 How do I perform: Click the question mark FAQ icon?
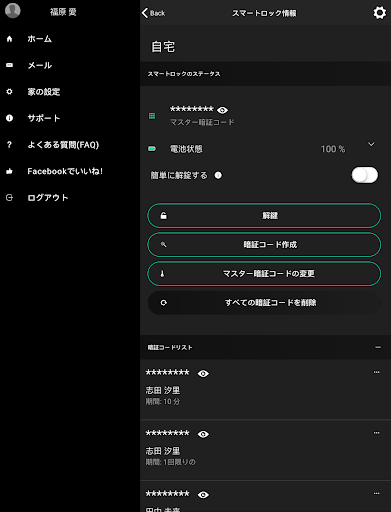[x=9, y=145]
